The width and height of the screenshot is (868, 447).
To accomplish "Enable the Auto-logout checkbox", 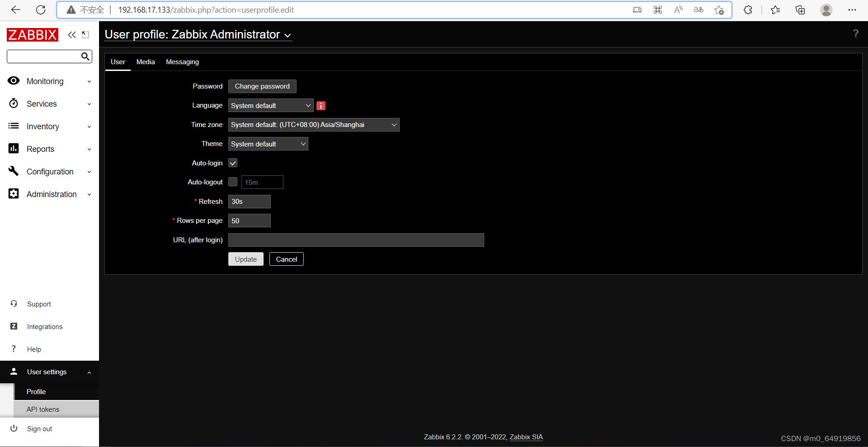I will click(233, 182).
